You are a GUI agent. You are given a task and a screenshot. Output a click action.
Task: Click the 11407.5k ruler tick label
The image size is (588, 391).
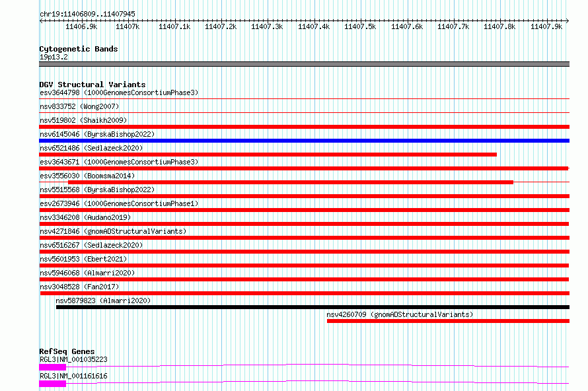pos(360,26)
